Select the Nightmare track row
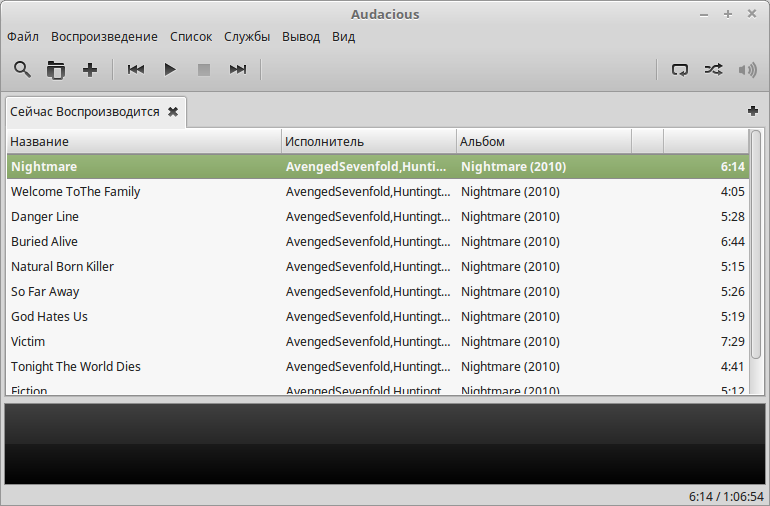 (378, 167)
